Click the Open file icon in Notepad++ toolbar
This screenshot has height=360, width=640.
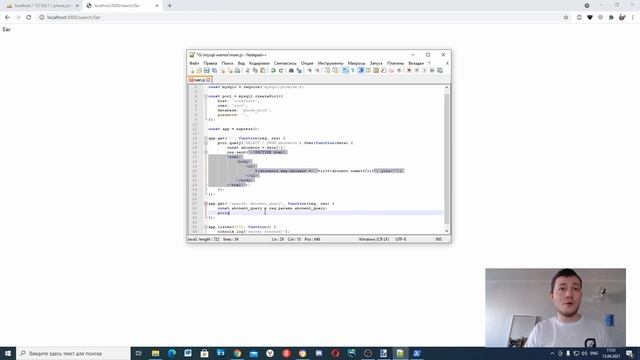tap(199, 70)
